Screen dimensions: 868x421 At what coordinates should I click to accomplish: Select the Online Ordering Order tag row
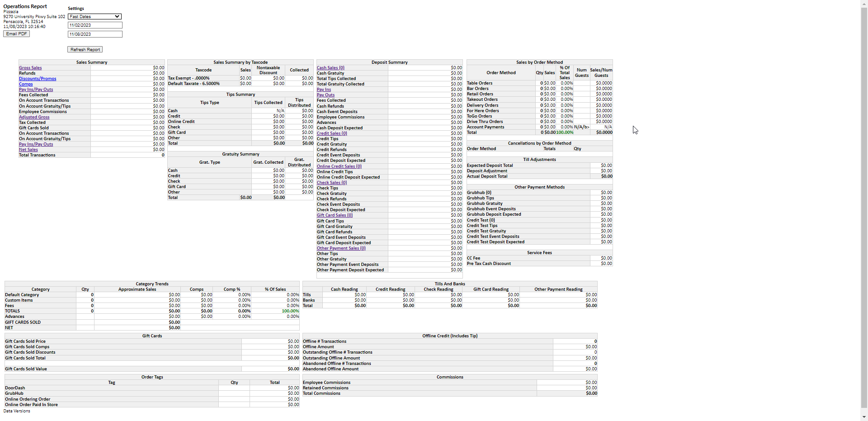(28, 399)
